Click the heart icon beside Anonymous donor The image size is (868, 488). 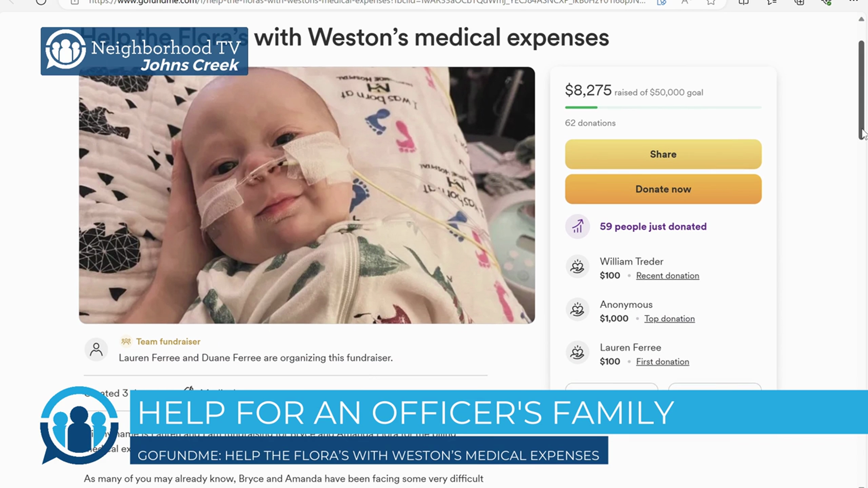[x=578, y=310]
